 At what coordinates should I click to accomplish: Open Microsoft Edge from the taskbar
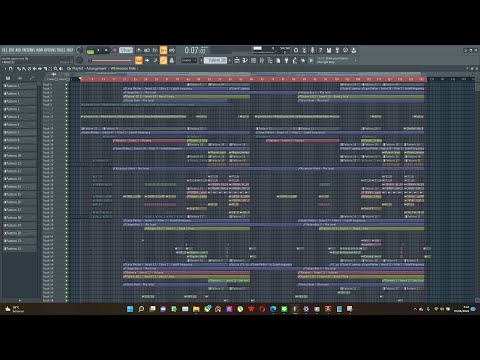[x=273, y=309]
